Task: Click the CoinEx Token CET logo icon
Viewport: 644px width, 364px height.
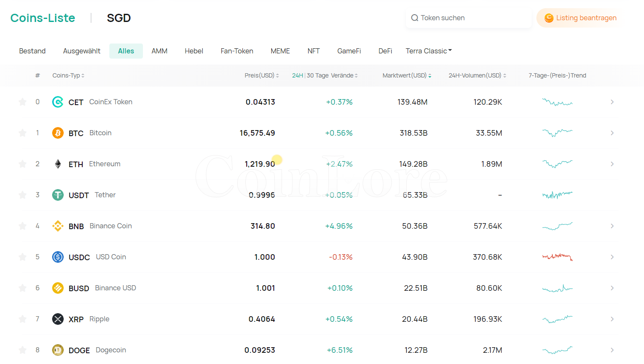Action: click(58, 102)
